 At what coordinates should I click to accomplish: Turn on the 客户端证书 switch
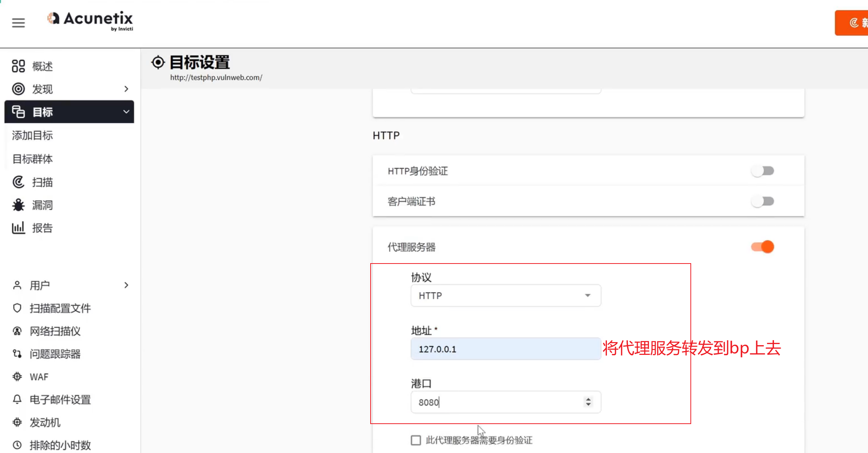[x=763, y=202]
